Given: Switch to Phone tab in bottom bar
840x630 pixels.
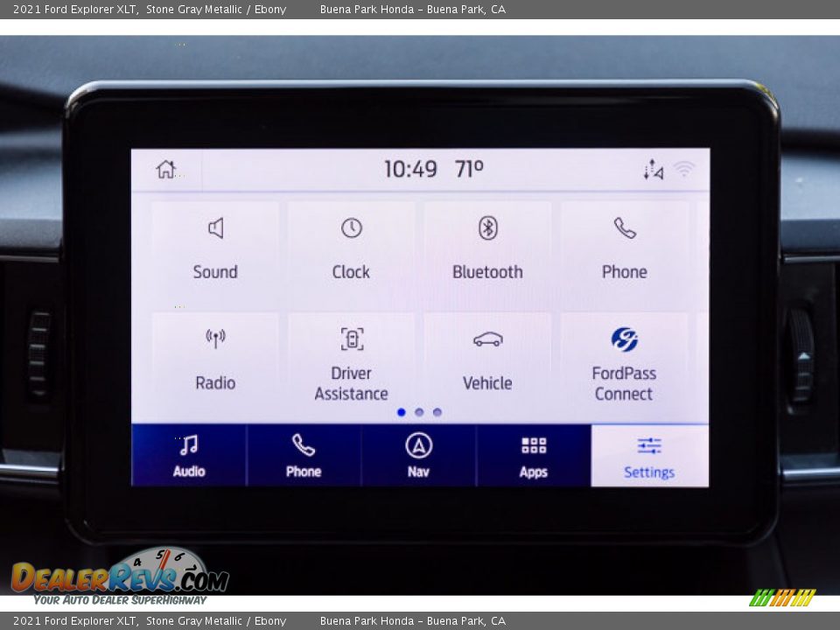Looking at the screenshot, I should pos(304,455).
